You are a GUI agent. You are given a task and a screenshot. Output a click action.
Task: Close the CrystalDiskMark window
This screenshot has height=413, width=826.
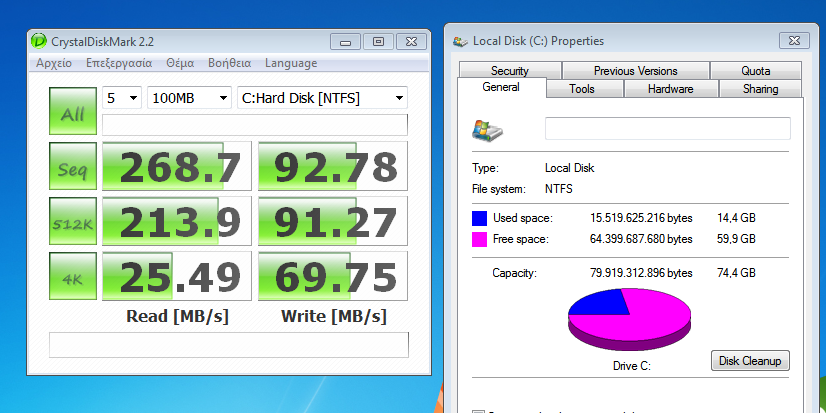pos(411,42)
